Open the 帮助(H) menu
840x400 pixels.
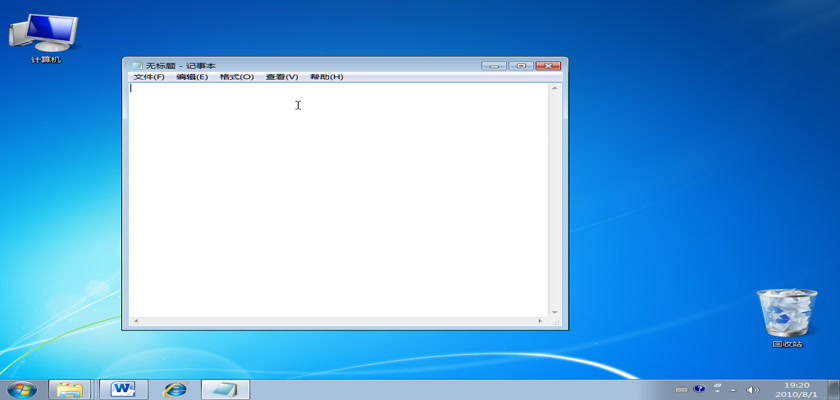[326, 77]
